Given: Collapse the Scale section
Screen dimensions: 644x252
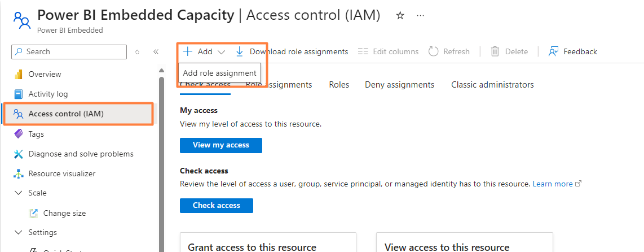Looking at the screenshot, I should click(18, 193).
